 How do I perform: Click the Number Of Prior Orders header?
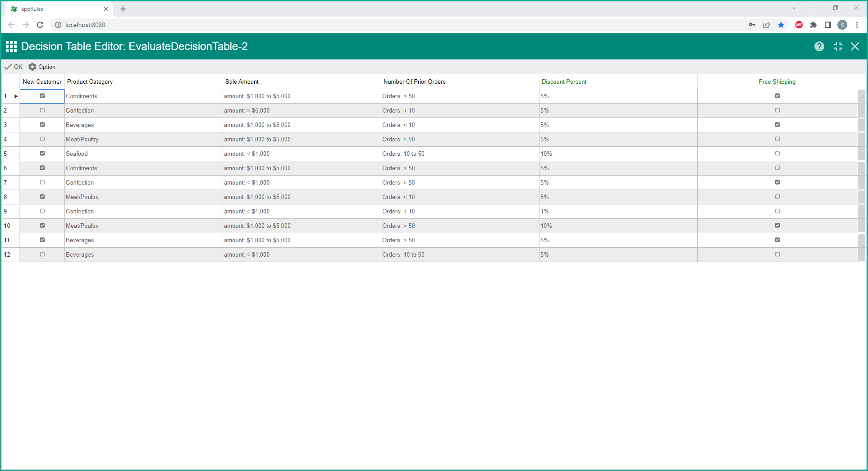(x=460, y=82)
